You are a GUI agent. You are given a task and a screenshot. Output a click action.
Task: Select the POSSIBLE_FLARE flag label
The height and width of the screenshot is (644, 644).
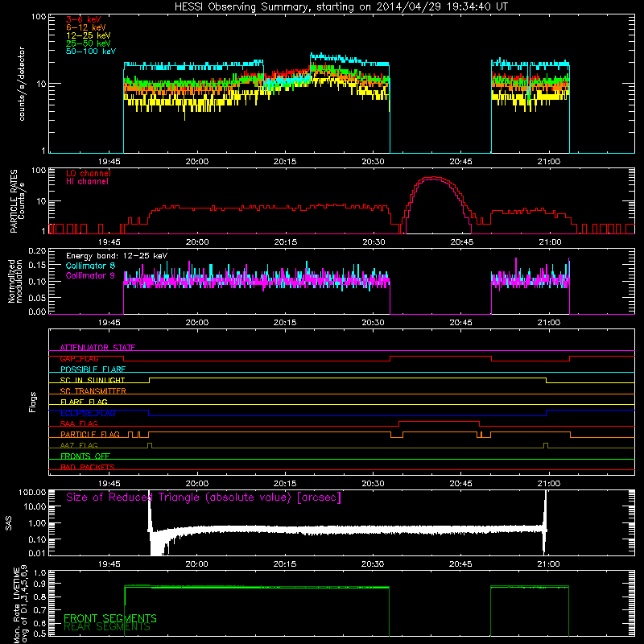click(93, 369)
